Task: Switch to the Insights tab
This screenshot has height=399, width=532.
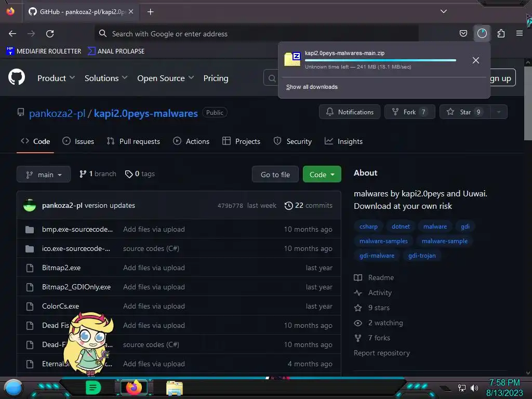Action: point(344,141)
